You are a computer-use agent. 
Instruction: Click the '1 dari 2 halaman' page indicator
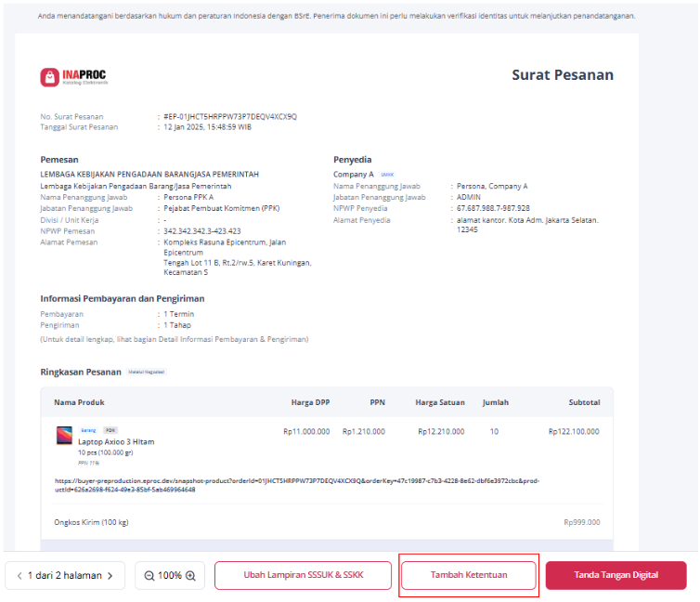tap(65, 576)
